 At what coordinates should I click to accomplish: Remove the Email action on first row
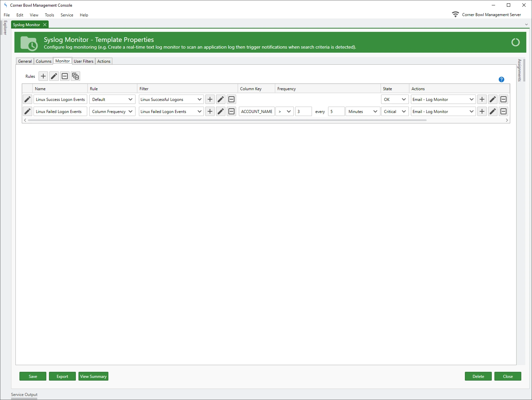click(x=503, y=100)
